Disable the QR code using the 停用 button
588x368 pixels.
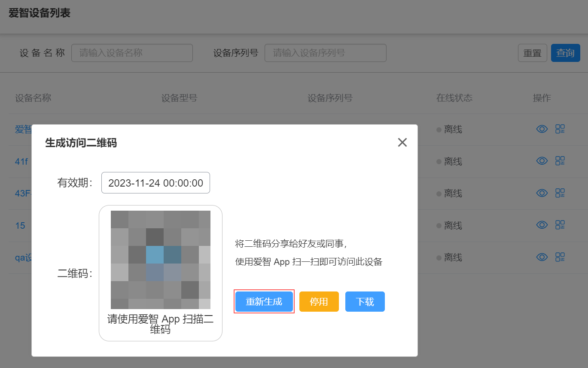tap(319, 301)
